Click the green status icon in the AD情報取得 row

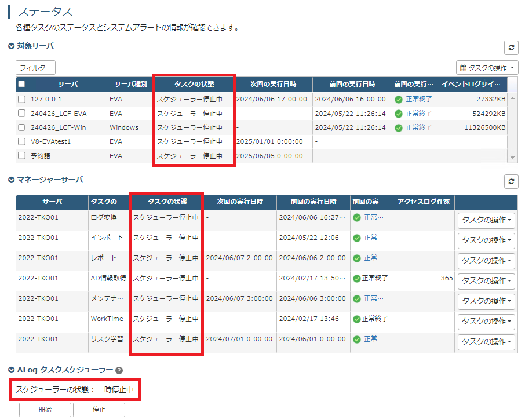tap(357, 279)
